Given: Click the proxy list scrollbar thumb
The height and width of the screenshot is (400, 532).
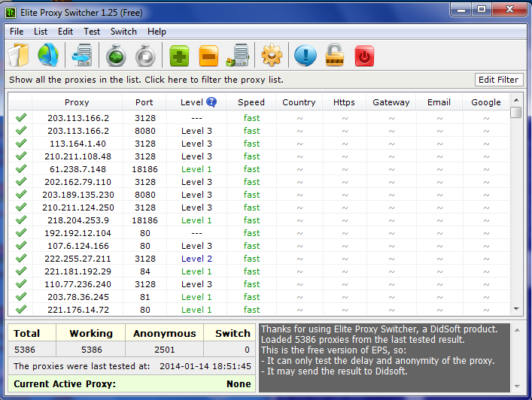Looking at the screenshot, I should tap(516, 112).
